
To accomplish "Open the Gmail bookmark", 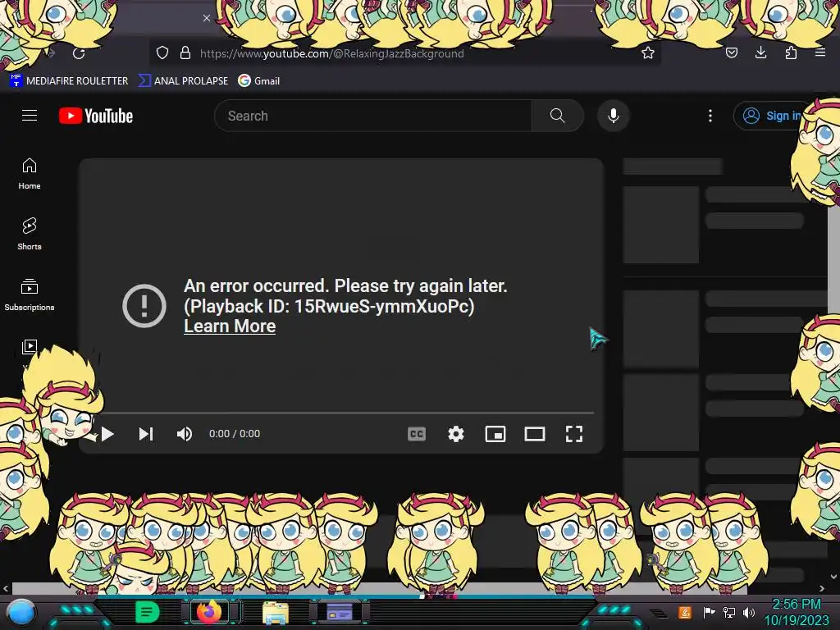I will click(259, 81).
